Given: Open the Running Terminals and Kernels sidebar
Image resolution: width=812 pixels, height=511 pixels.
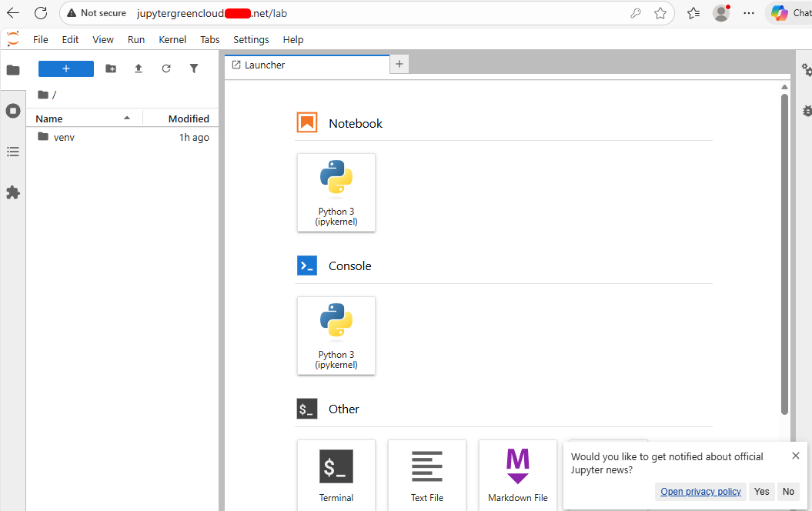Looking at the screenshot, I should click(x=13, y=111).
